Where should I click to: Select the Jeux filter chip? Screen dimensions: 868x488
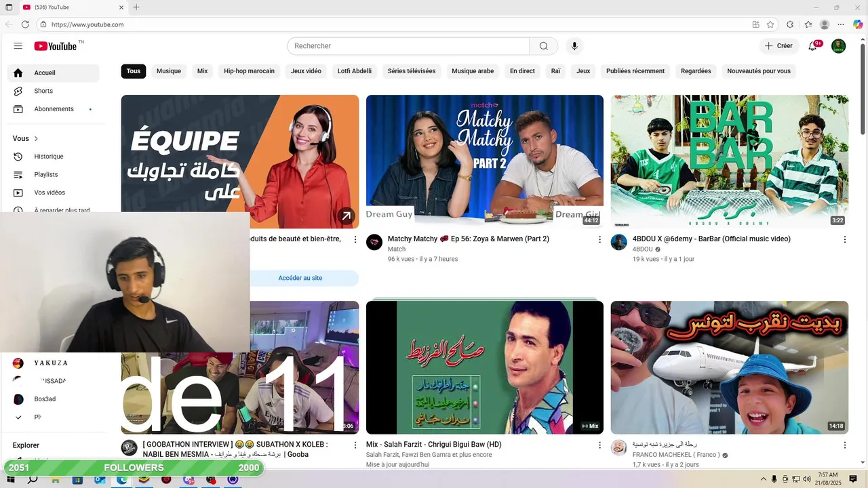point(583,71)
